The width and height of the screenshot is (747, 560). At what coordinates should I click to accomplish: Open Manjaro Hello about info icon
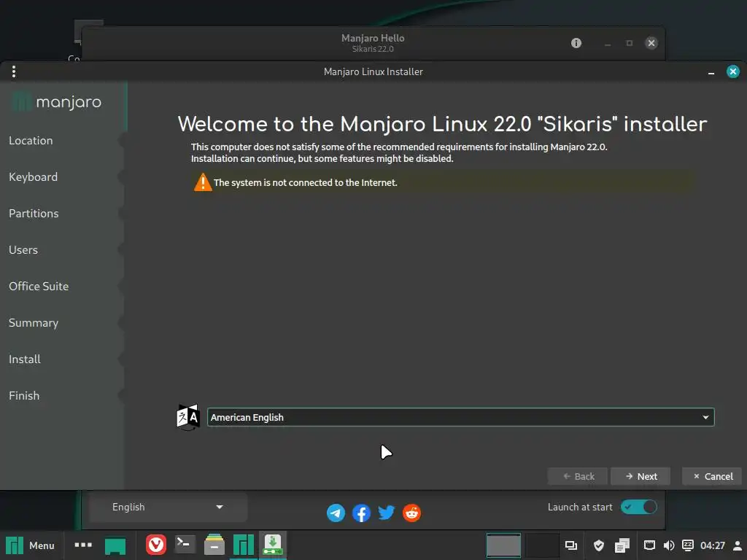[x=576, y=43]
